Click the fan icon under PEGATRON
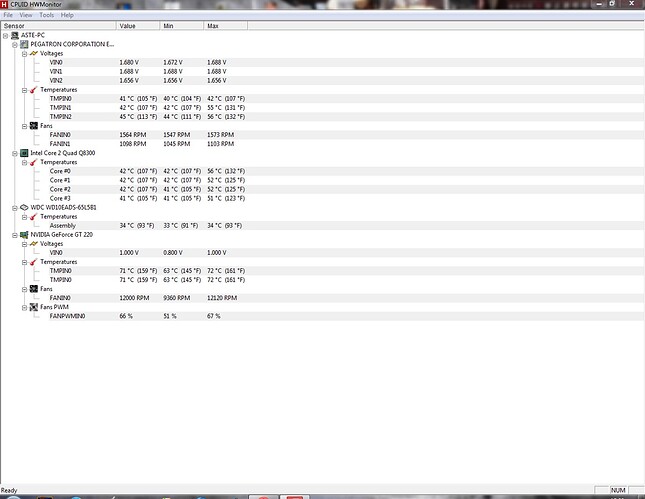645x499 pixels. click(33, 126)
